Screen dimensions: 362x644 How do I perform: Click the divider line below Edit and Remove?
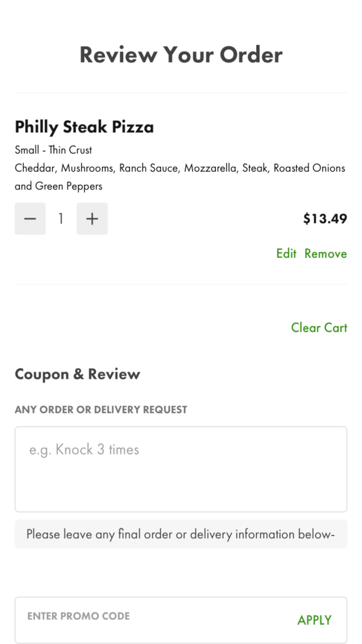pyautogui.click(x=181, y=284)
